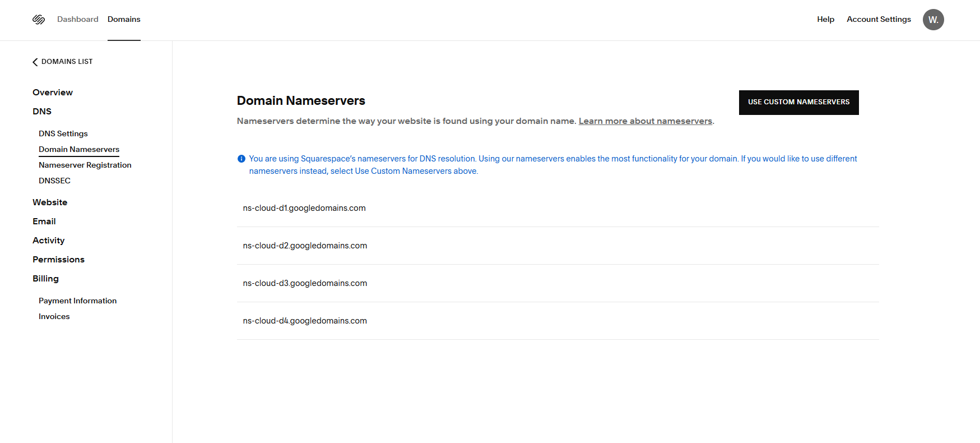Open Overview in sidebar
This screenshot has height=443, width=980.
[53, 93]
